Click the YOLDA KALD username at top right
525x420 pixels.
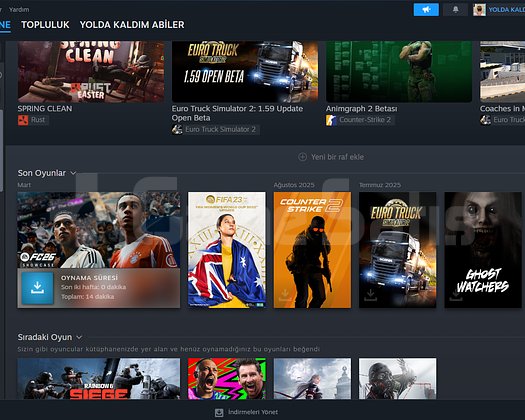[x=507, y=10]
